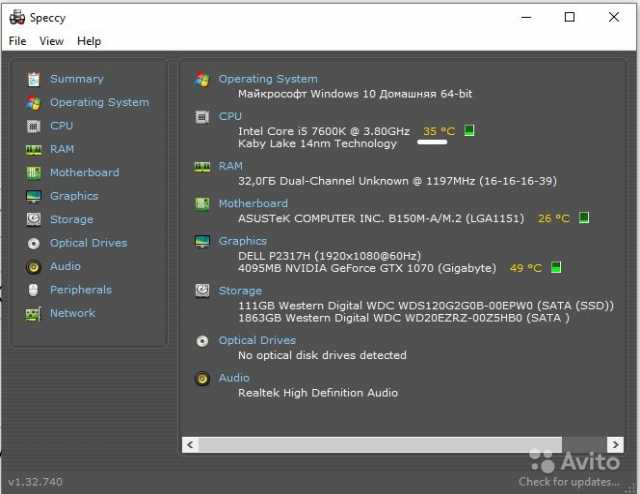Click the RAM stick icon in sidebar
The image size is (640, 494).
(33, 150)
